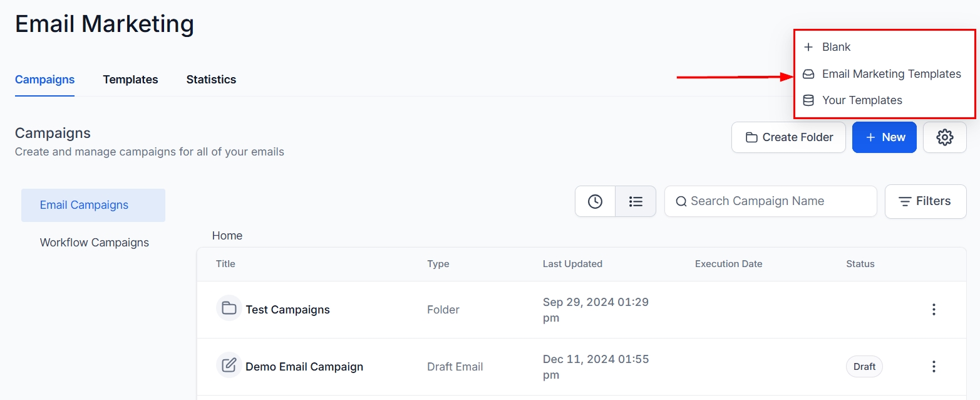Switch to clock schedule view icon
This screenshot has width=980, height=400.
point(595,201)
